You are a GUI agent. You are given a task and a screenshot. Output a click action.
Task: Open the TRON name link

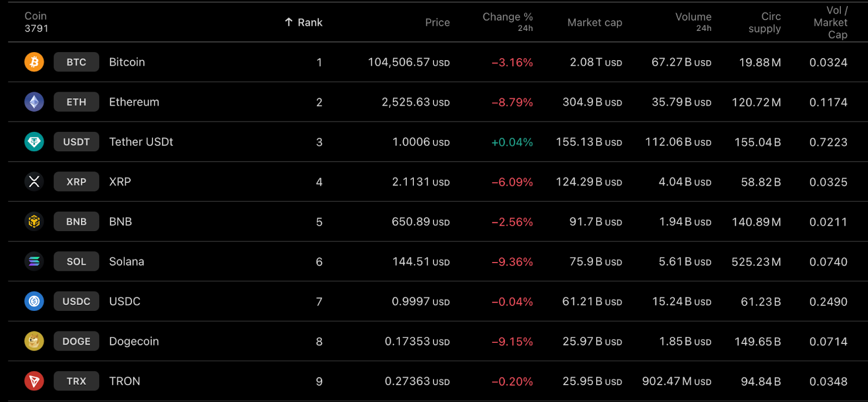125,381
